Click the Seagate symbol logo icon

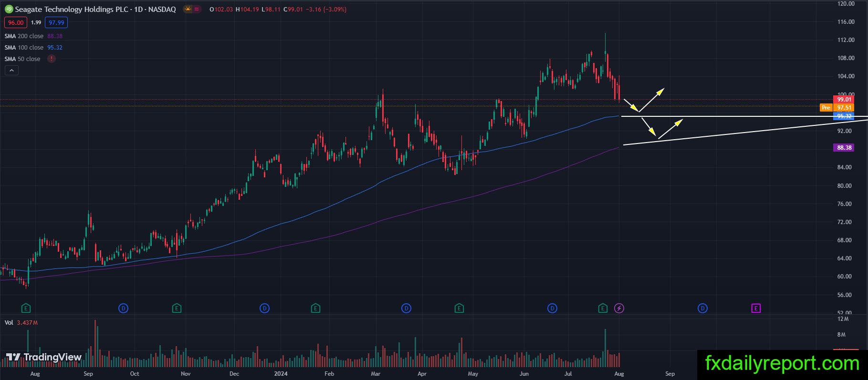coord(9,9)
